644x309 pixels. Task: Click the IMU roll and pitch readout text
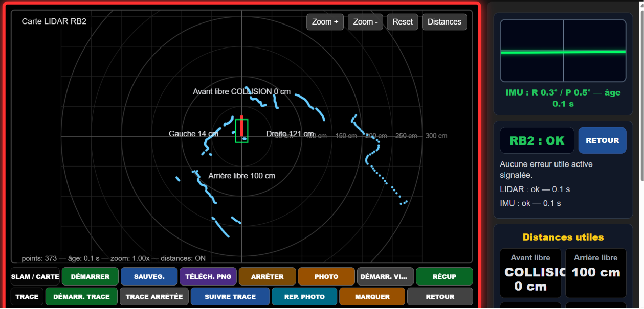[x=563, y=98]
